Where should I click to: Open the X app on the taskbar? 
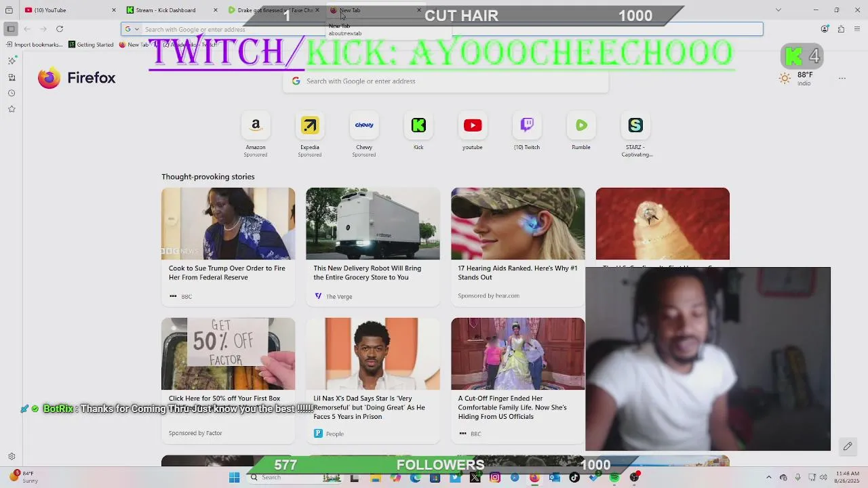coord(475,478)
